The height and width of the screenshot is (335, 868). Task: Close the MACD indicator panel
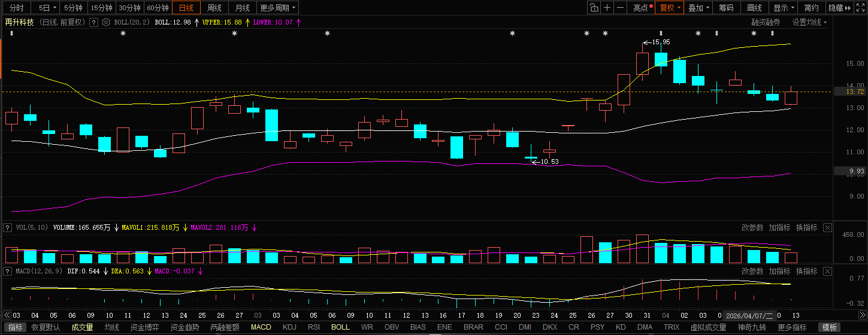[x=827, y=271]
